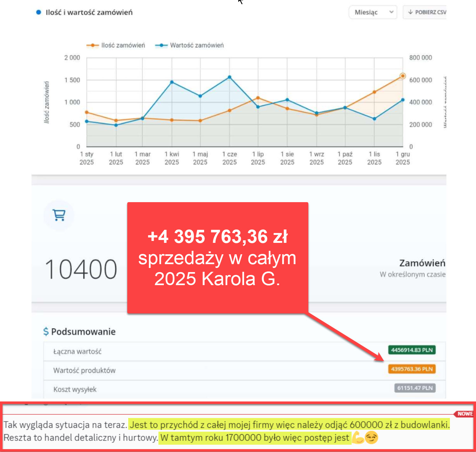The height and width of the screenshot is (452, 476).
Task: Click the green 4456914.83 PLN badge
Action: point(412,350)
